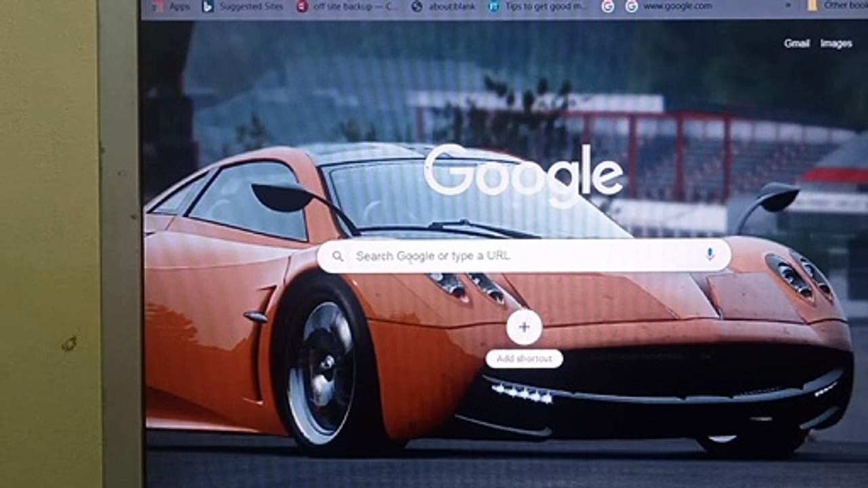Click the Add shortcut label
Screen dimensions: 868x488
tap(524, 359)
